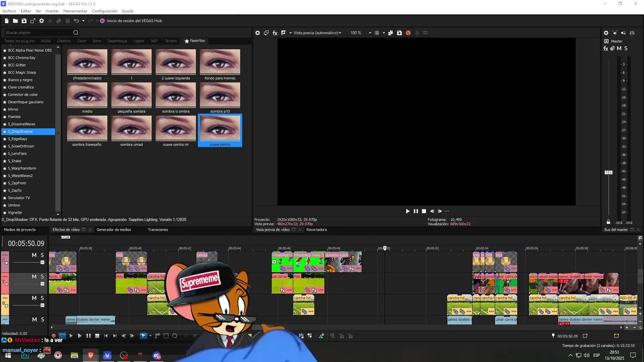
Task: Open the Archivo menu
Action: point(9,11)
